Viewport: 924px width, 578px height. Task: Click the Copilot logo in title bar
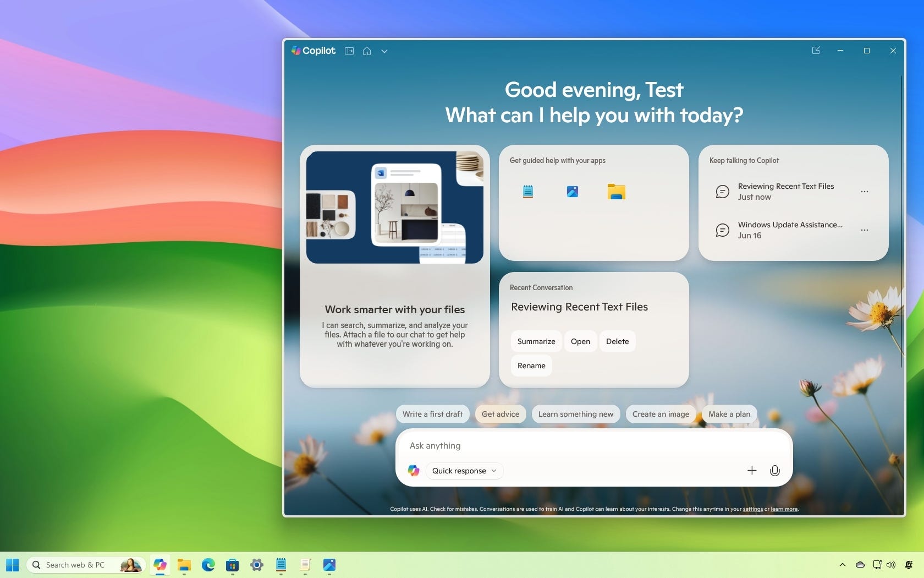click(x=313, y=51)
